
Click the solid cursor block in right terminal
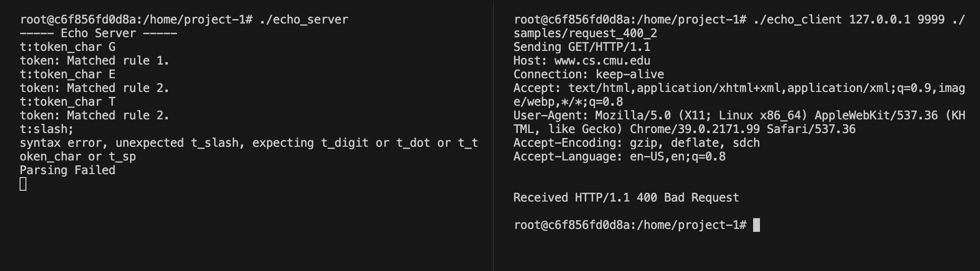click(757, 225)
